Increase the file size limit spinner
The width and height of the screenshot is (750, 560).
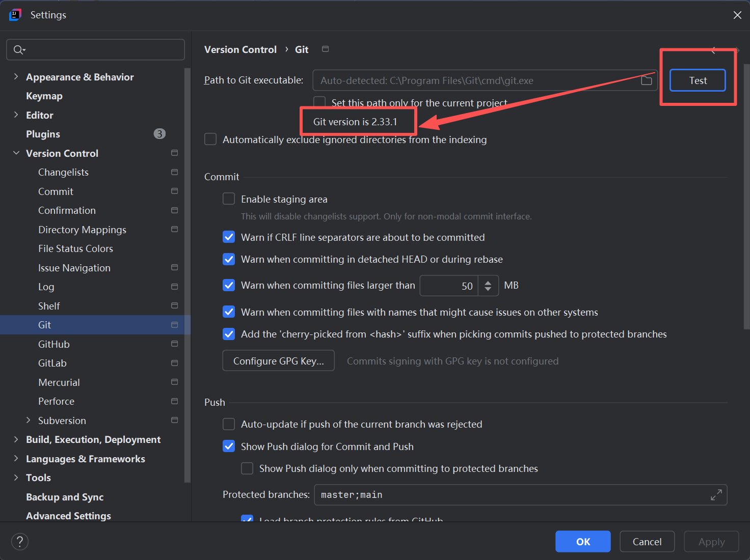click(x=488, y=282)
